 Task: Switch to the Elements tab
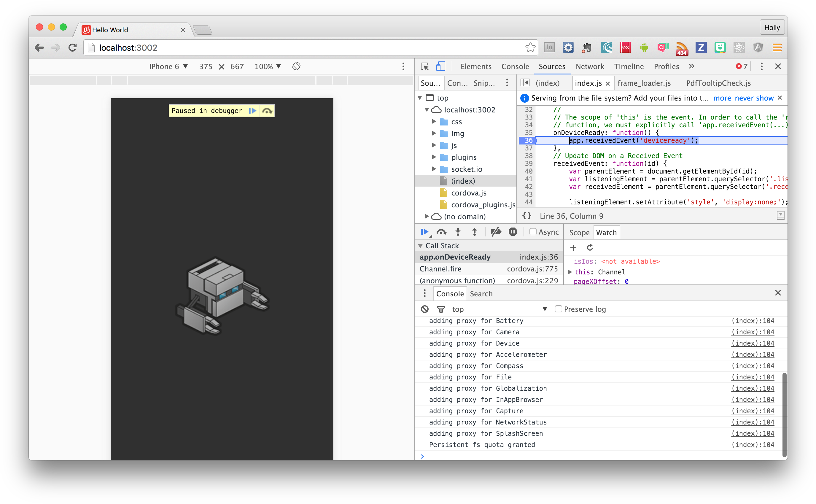[475, 66]
